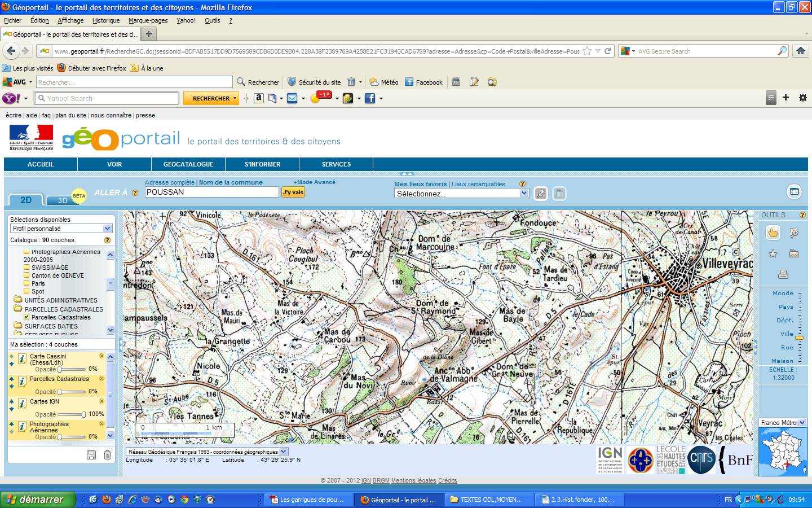
Task: Uncheck Parcelles Cadastrales in the catalogue tree
Action: point(27,317)
